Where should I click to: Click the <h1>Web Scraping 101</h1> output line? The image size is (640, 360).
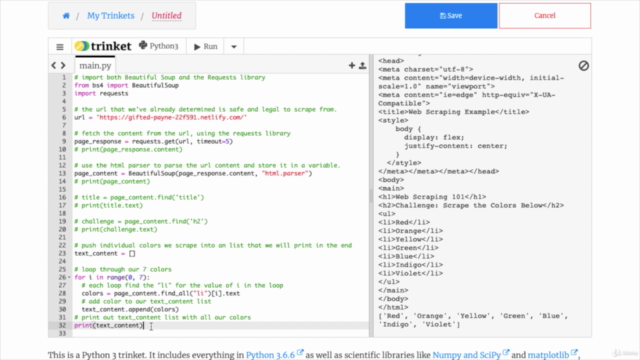coord(432,197)
